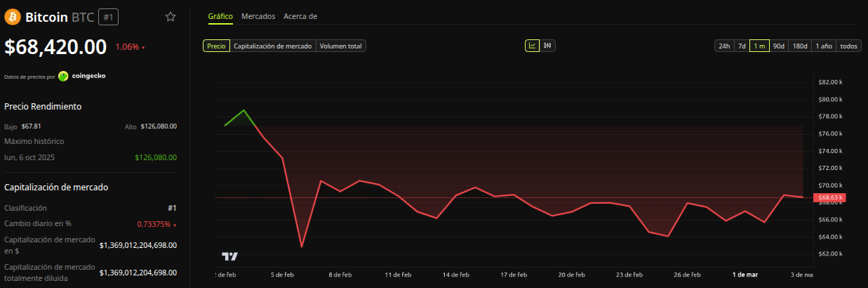Image resolution: width=868 pixels, height=288 pixels.
Task: Click the 26 de feb axis label
Action: click(688, 275)
